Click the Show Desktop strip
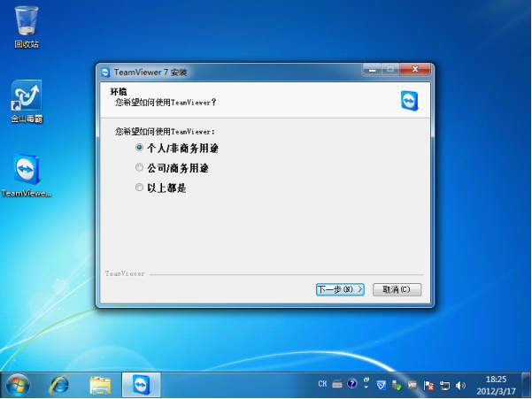532x399 pixels. (x=526, y=385)
